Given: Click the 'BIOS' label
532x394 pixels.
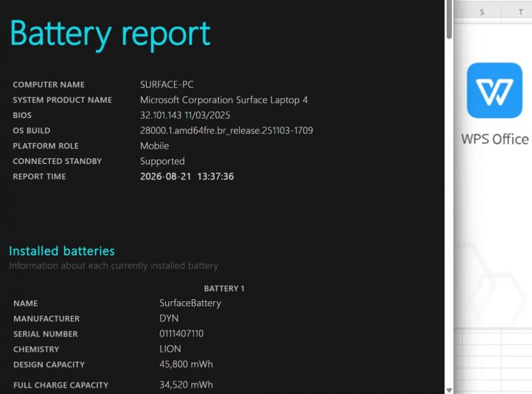Looking at the screenshot, I should (22, 115).
